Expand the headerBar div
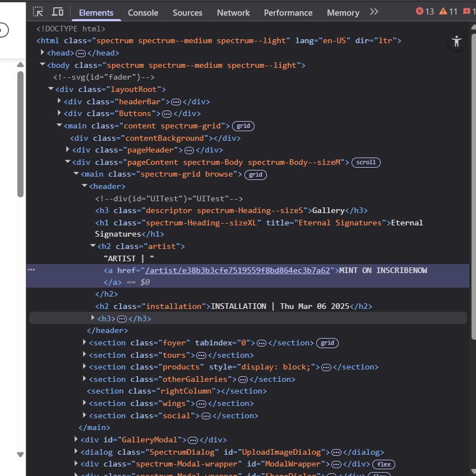Image resolution: width=476 pixels, height=476 pixels. [59, 101]
